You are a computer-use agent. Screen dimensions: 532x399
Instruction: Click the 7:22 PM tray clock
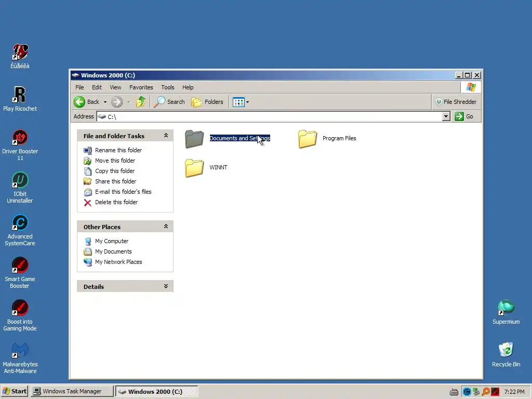click(x=514, y=392)
